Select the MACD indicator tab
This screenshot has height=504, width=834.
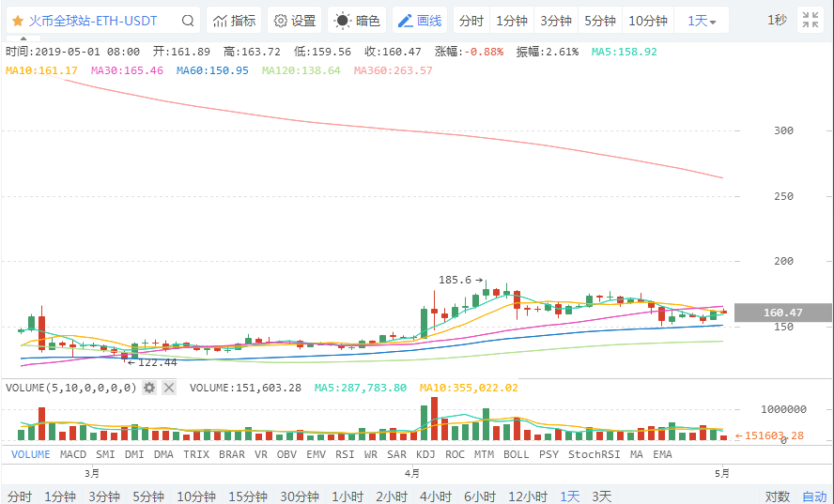[73, 454]
